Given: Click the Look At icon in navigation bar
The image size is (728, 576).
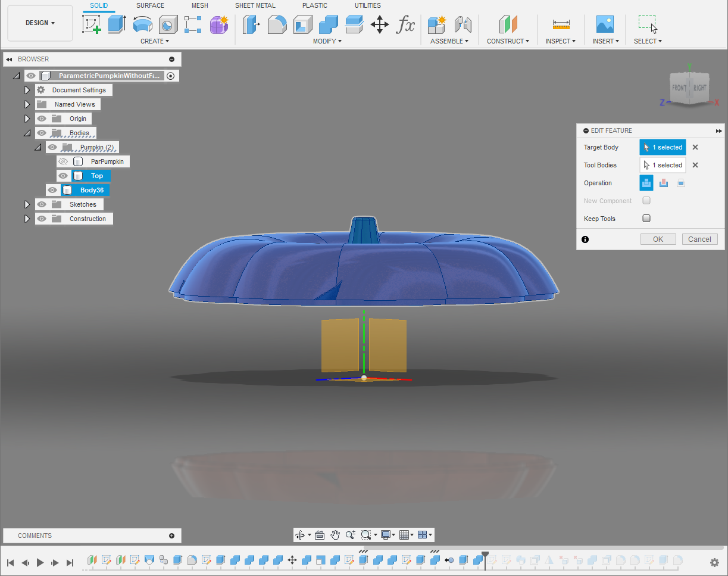Looking at the screenshot, I should tap(319, 535).
